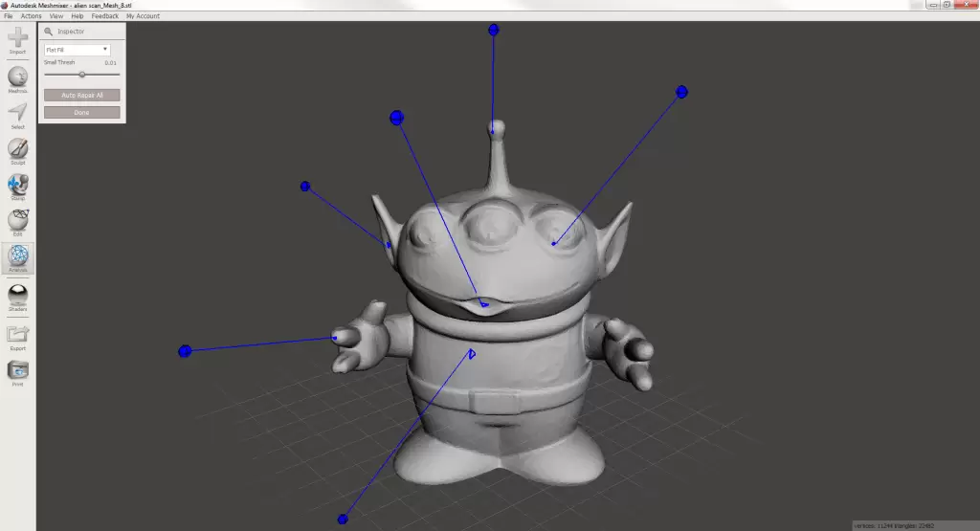Open the Stamp tool
This screenshot has width=980, height=531.
(17, 187)
